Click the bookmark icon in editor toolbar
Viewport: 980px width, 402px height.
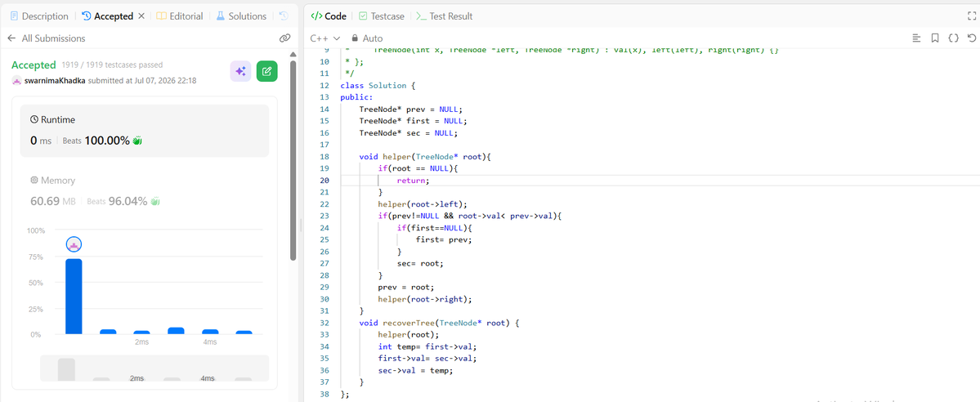click(935, 38)
